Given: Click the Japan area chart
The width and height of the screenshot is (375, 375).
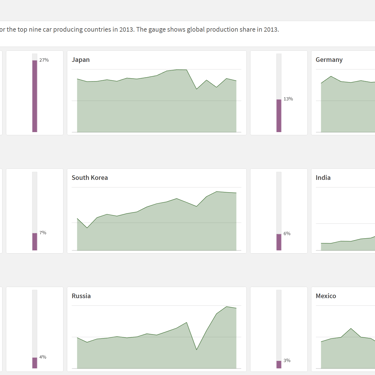Looking at the screenshot, I should (157, 101).
